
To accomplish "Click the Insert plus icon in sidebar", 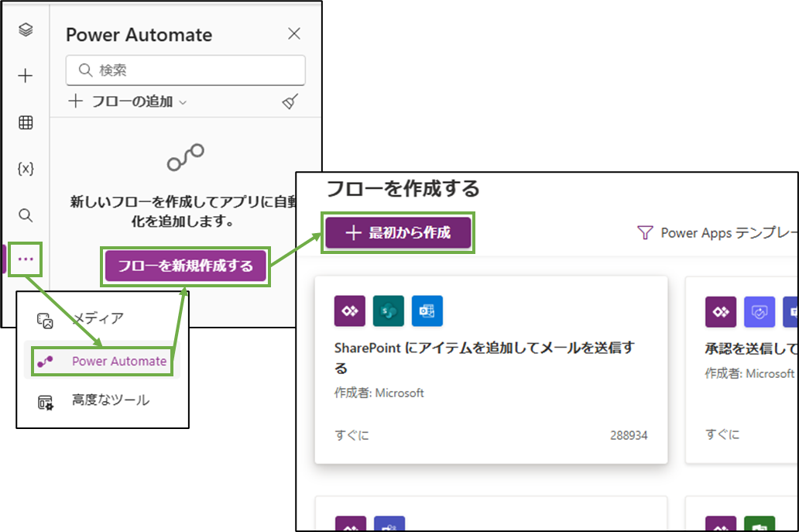I will (26, 76).
